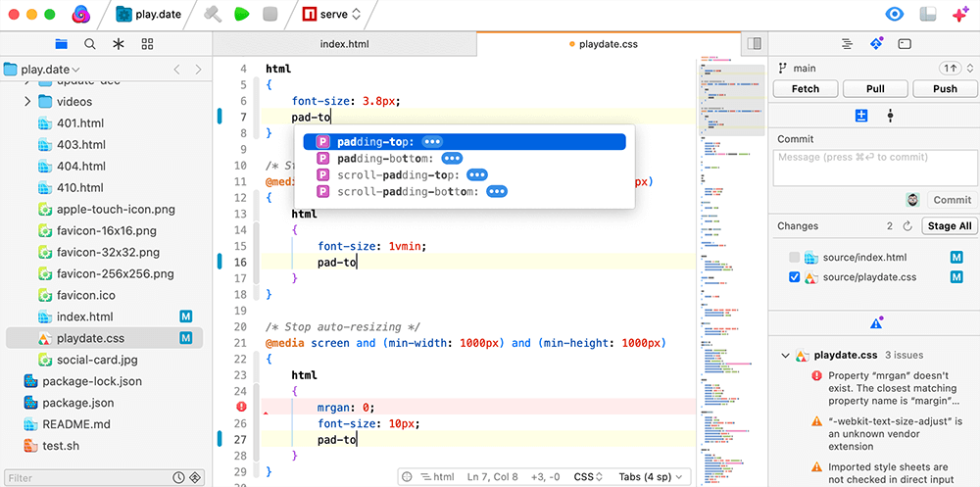Click the error marker on line 25

(242, 407)
